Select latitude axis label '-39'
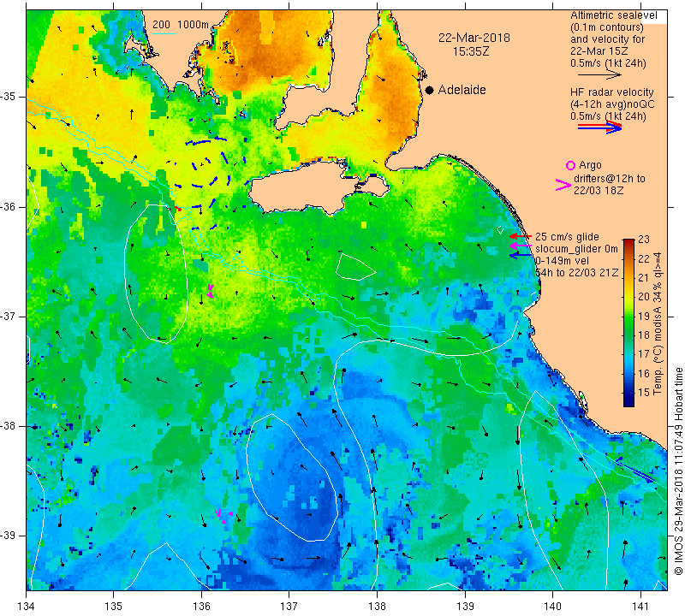This screenshot has width=685, height=616. point(9,536)
